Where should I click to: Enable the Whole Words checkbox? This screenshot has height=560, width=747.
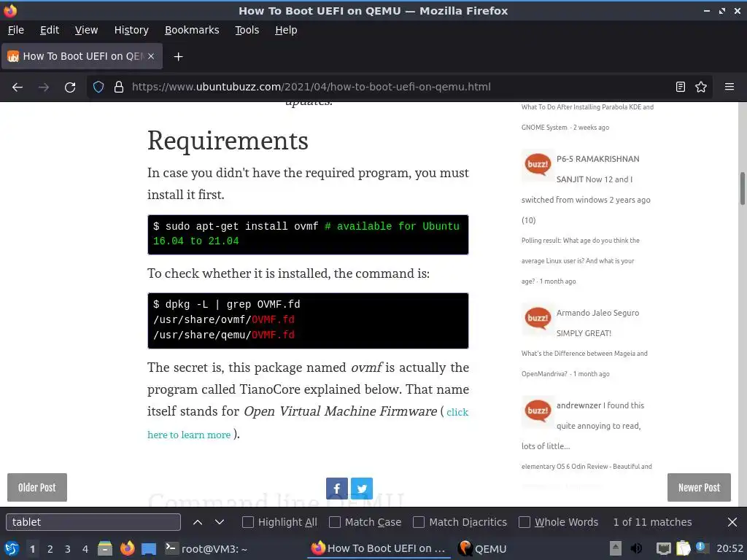pyautogui.click(x=524, y=522)
